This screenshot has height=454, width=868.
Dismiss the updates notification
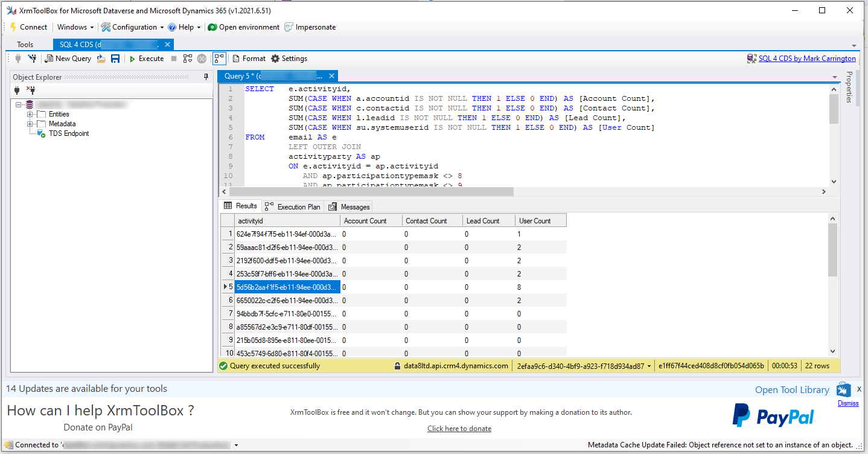[848, 403]
